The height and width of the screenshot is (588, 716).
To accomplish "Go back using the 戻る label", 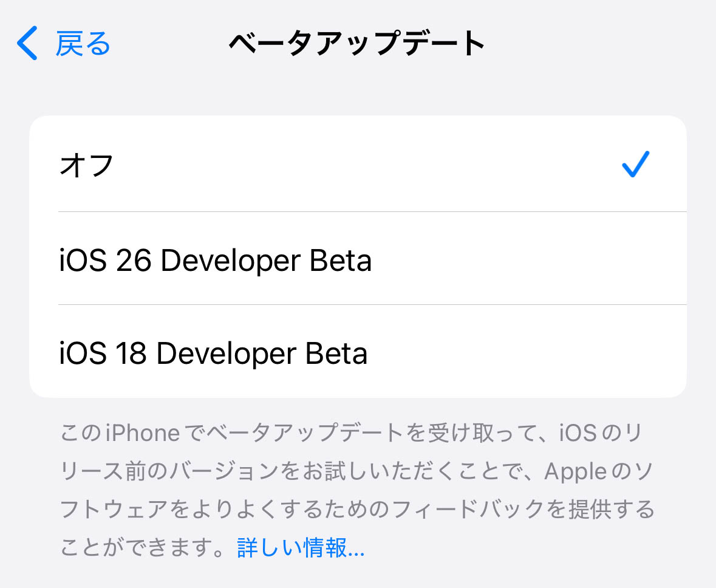I will point(83,44).
